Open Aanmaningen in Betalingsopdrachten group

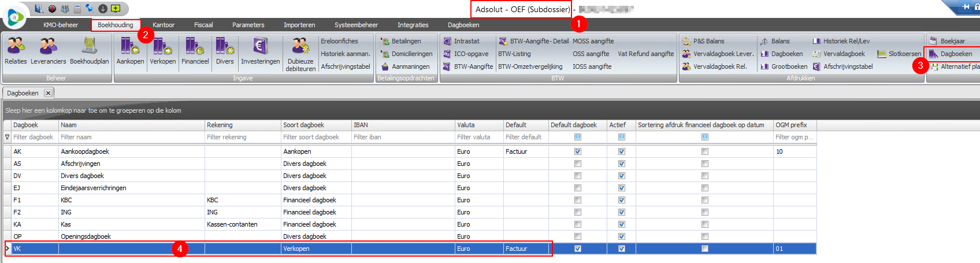point(404,66)
